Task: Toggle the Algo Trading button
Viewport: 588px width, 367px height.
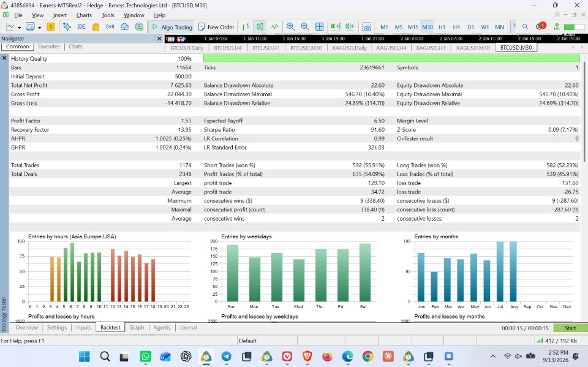Action: click(x=173, y=27)
